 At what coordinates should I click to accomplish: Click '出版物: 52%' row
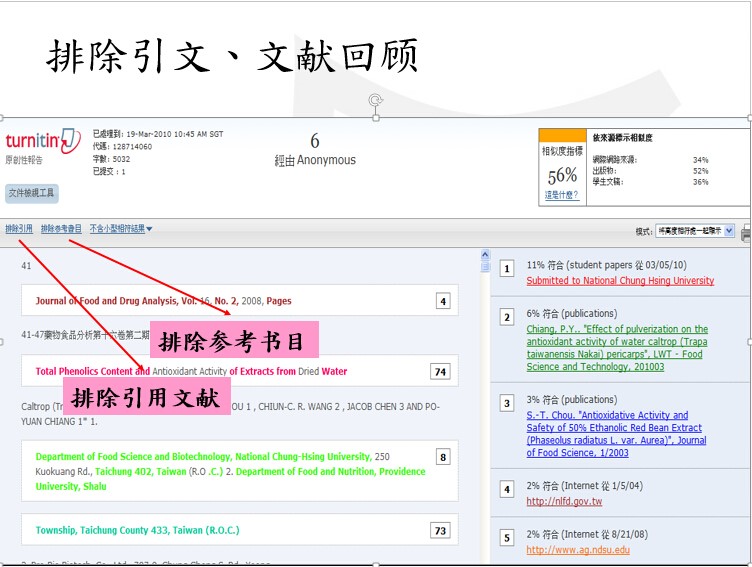[650, 171]
